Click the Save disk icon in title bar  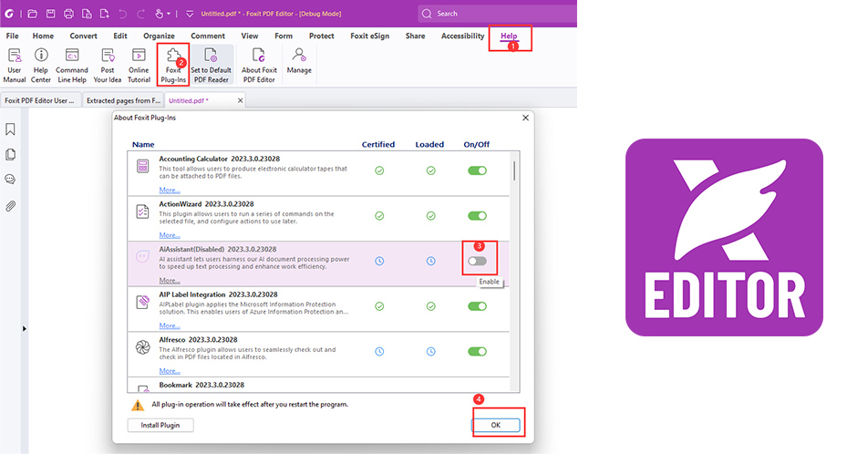pyautogui.click(x=50, y=14)
